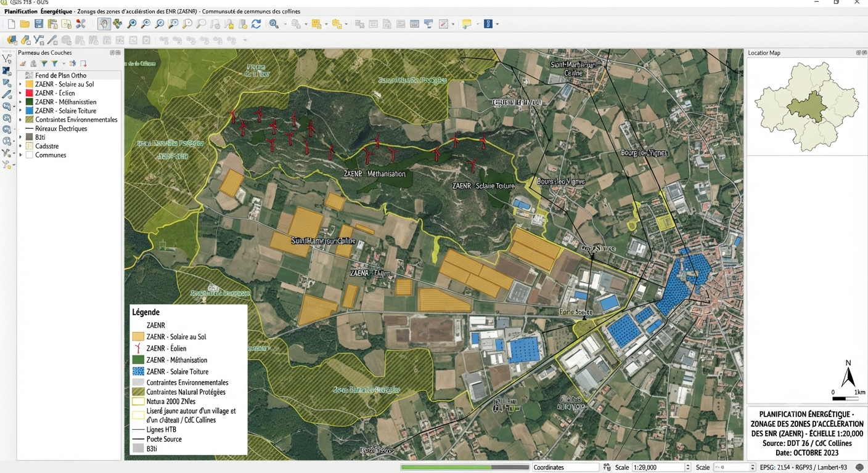Select the Add Line Feature digitizing tool

pyautogui.click(x=39, y=40)
